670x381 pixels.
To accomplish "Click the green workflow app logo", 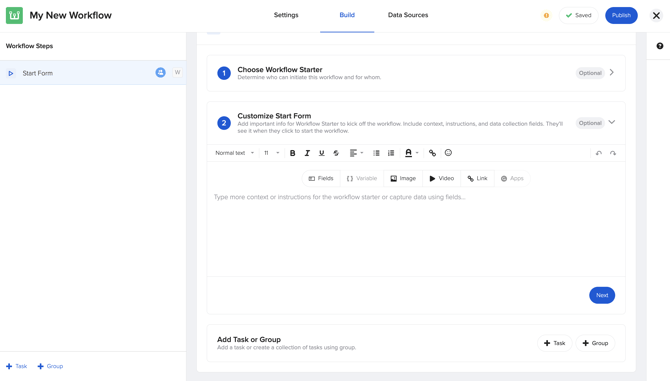I will (x=14, y=15).
